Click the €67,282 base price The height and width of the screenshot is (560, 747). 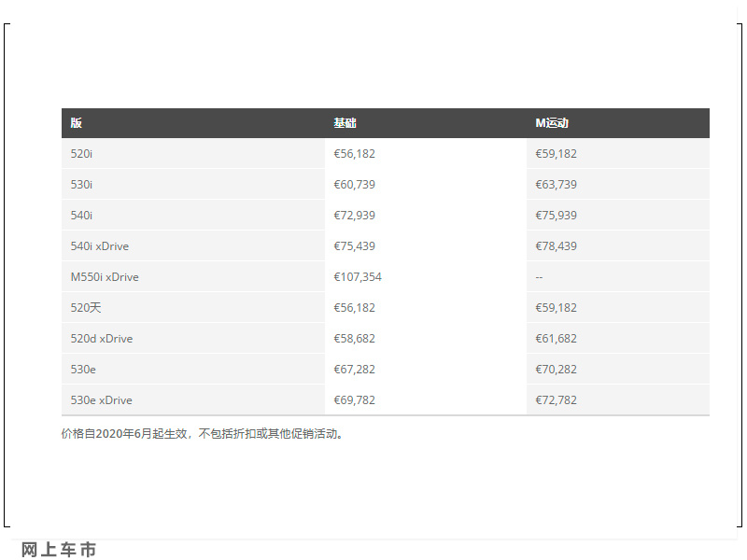(355, 370)
